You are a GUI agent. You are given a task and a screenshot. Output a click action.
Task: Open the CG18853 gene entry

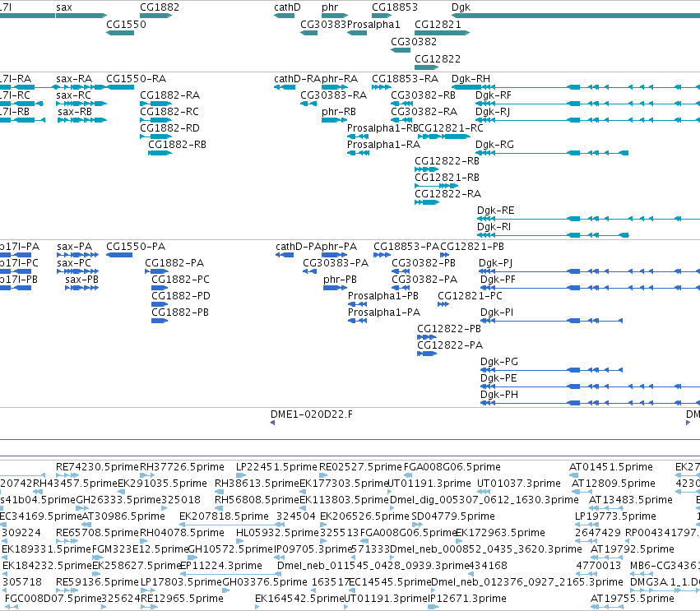[395, 7]
